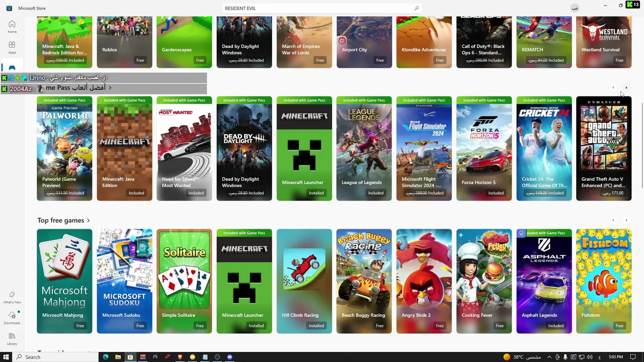
Task: Open Library in the sidebar
Action: coord(12,338)
